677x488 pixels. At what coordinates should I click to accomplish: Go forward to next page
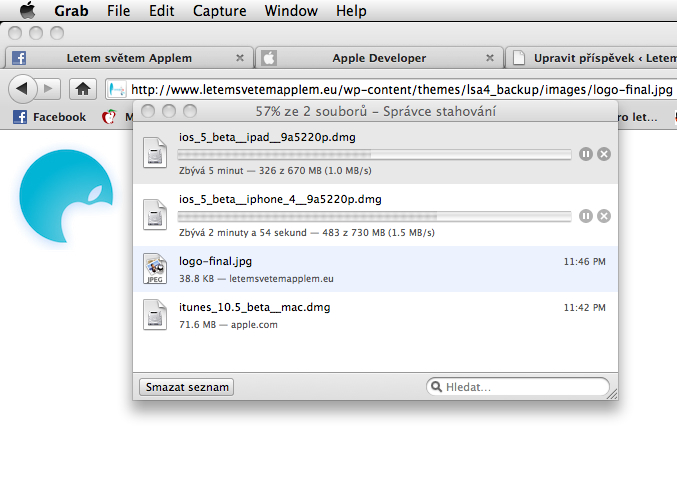[x=48, y=89]
